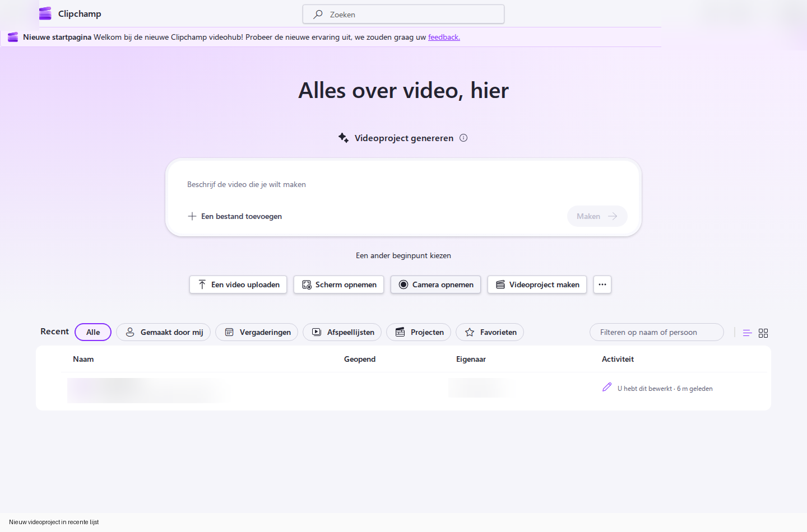The height and width of the screenshot is (532, 807).
Task: Click the Clipchamp icon in the Nieuwe startpagina banner
Action: tap(13, 37)
